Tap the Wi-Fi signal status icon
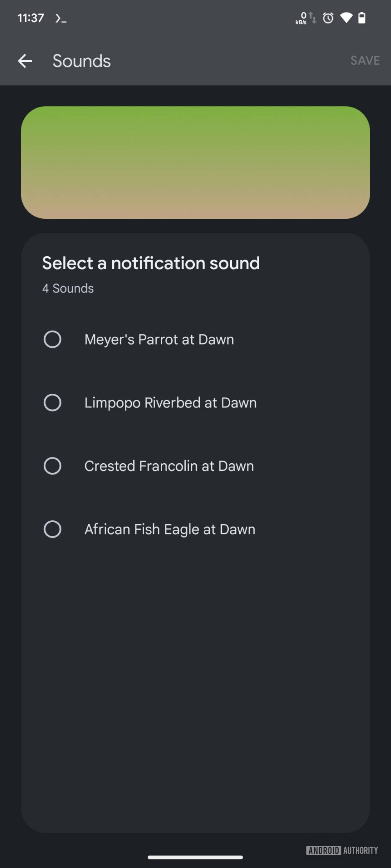The width and height of the screenshot is (391, 868). click(346, 18)
